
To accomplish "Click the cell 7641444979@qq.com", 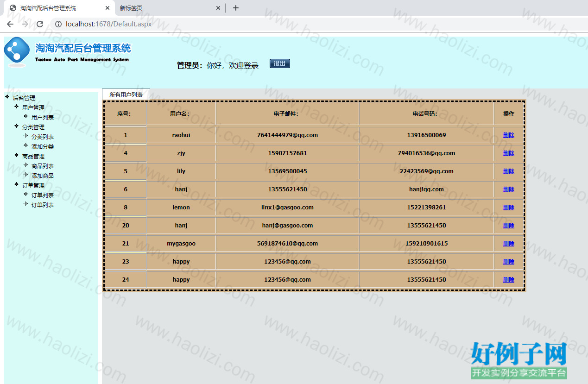I will coord(287,135).
